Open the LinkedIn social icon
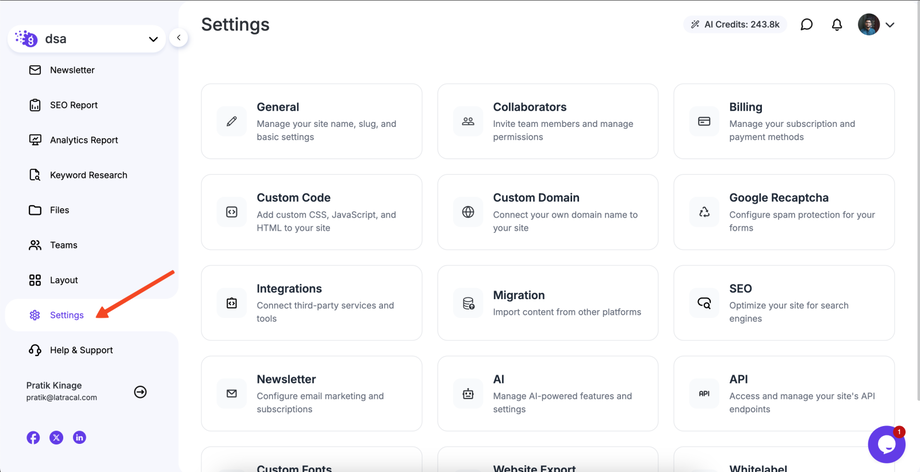 tap(79, 437)
